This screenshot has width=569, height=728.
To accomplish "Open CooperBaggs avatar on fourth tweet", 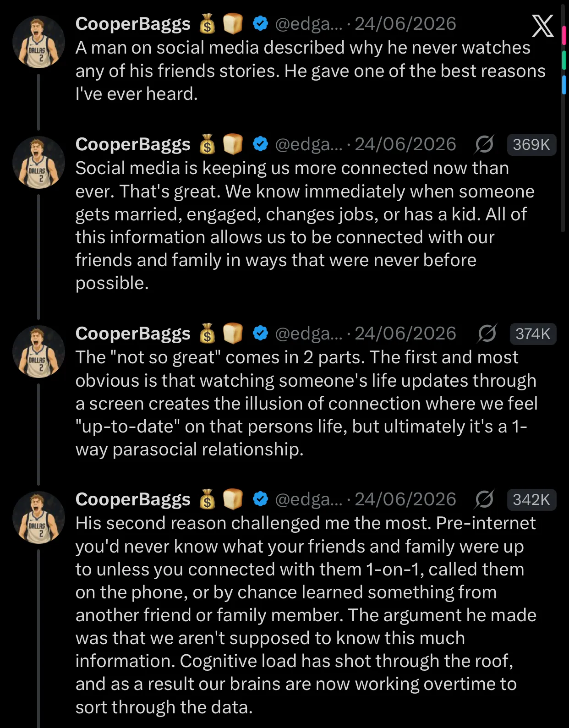I will coord(38,518).
